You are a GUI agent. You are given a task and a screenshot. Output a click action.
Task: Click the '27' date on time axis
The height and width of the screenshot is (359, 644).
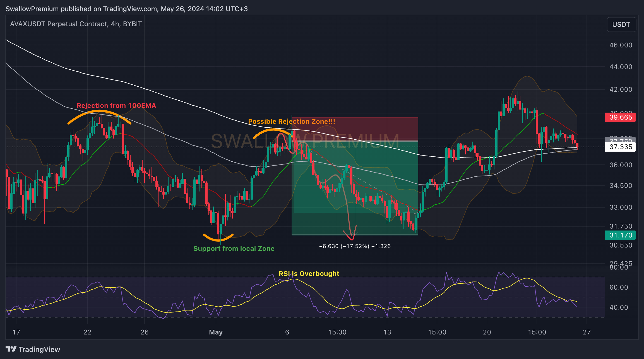coord(587,332)
